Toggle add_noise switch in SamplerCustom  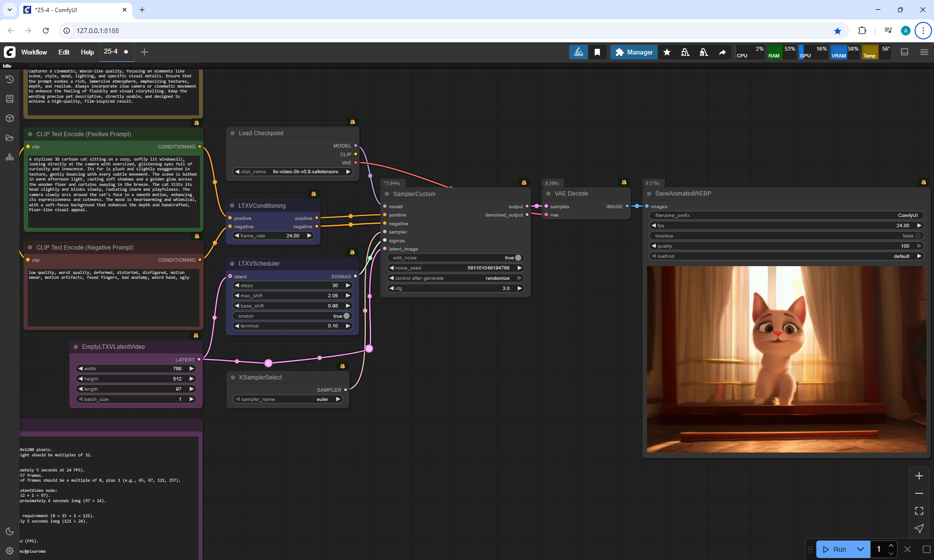coord(518,258)
